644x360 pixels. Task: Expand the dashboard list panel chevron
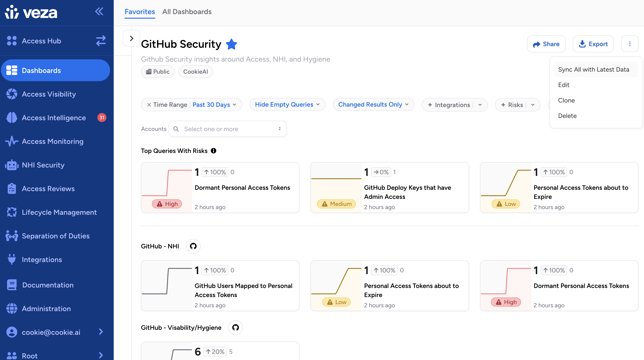(131, 38)
